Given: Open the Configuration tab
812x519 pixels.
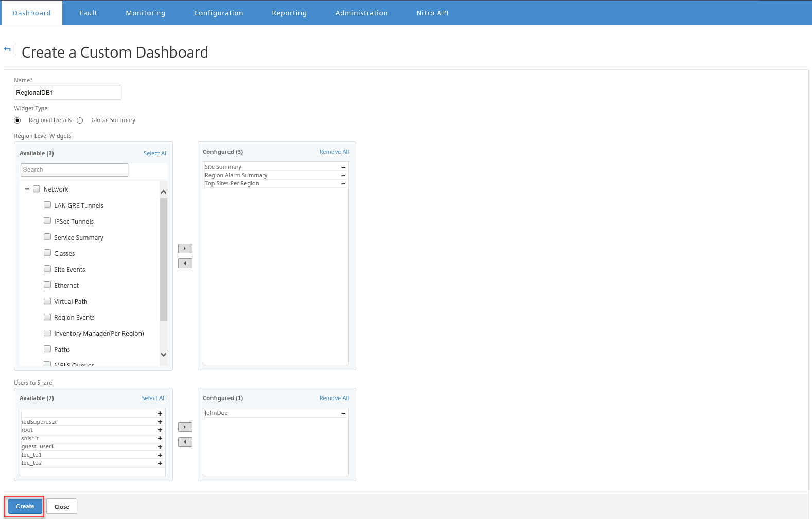Looking at the screenshot, I should [x=219, y=13].
